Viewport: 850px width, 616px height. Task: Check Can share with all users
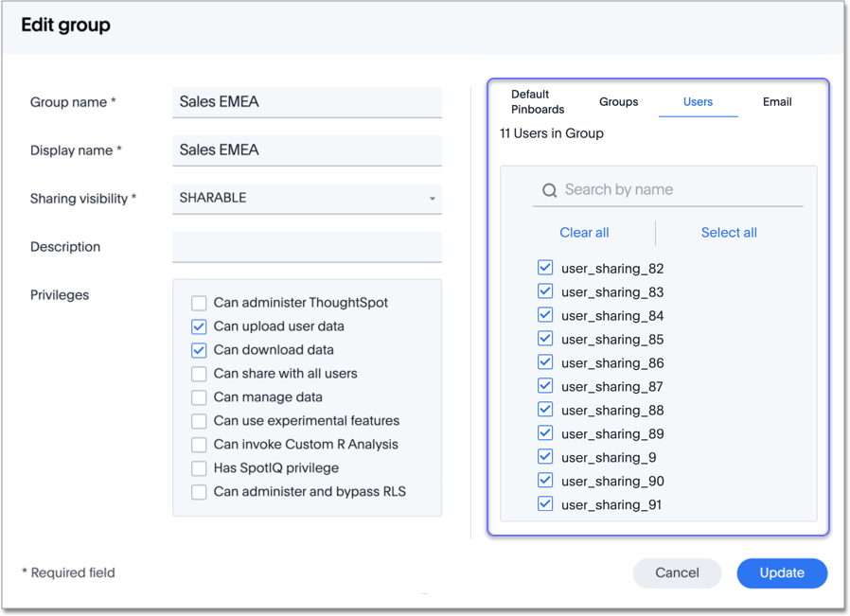(199, 374)
